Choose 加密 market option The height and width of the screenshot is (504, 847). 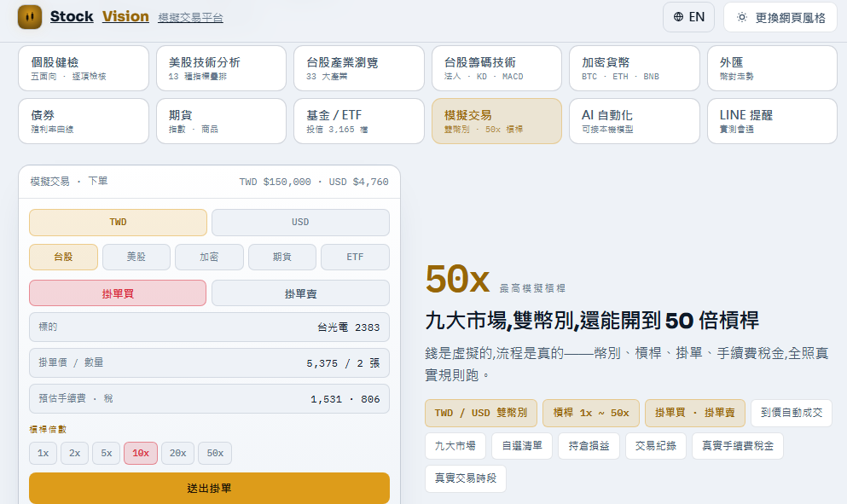click(209, 258)
